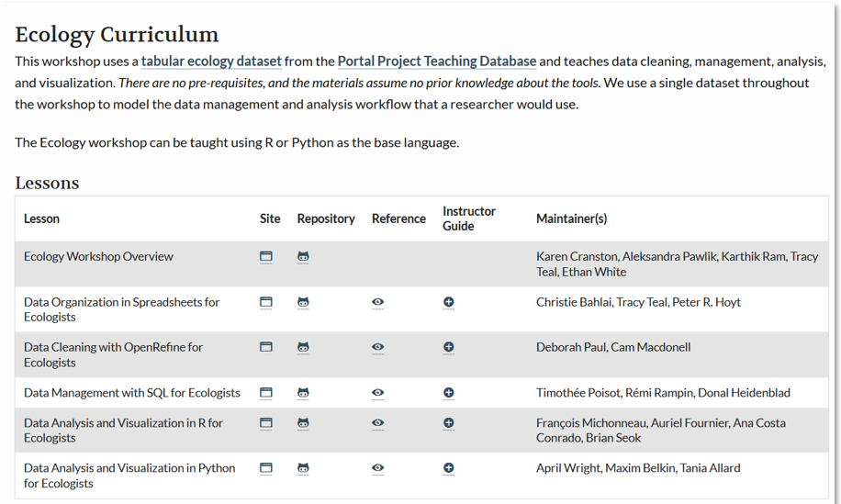Open GitHub repository for Ecology Workshop Overview

(x=303, y=257)
